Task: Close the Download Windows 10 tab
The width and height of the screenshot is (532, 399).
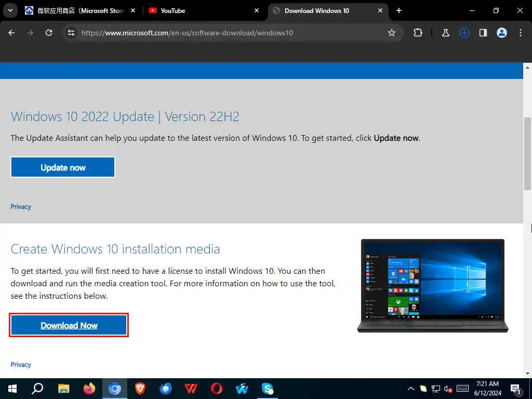Action: point(380,11)
